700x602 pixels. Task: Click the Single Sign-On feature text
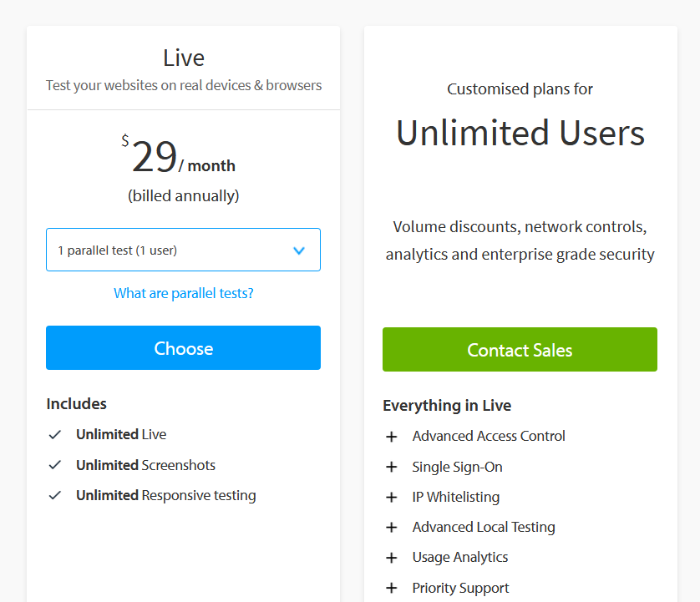(x=457, y=467)
